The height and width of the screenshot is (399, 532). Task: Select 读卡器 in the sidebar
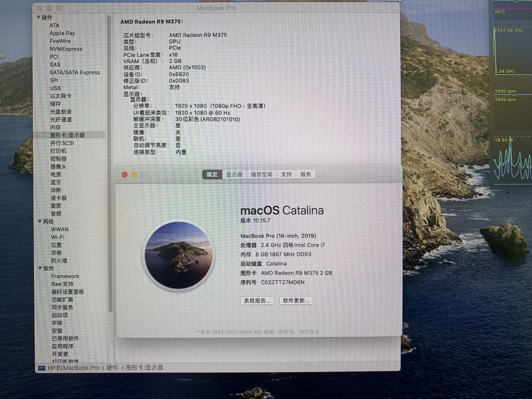59,198
